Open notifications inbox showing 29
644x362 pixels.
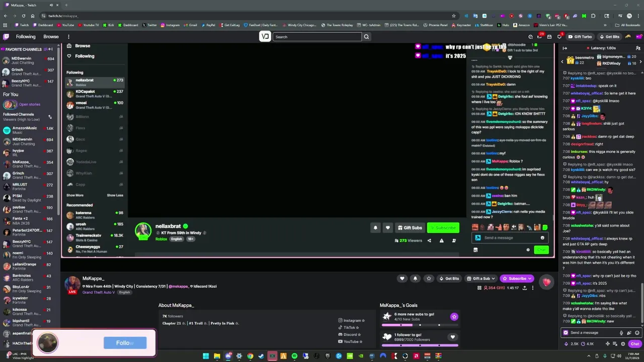point(539,36)
